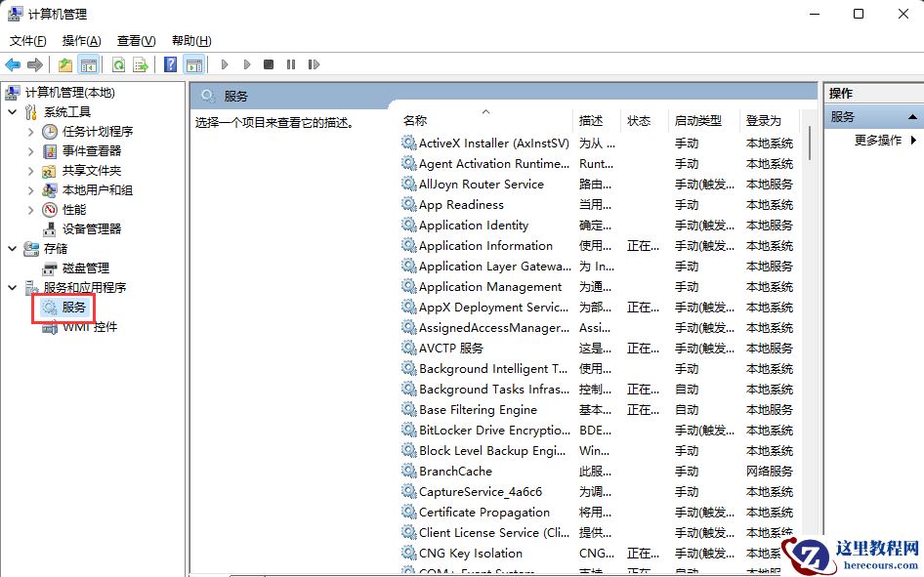Open the 操作(A) menu
Image resolution: width=924 pixels, height=577 pixels.
point(83,41)
